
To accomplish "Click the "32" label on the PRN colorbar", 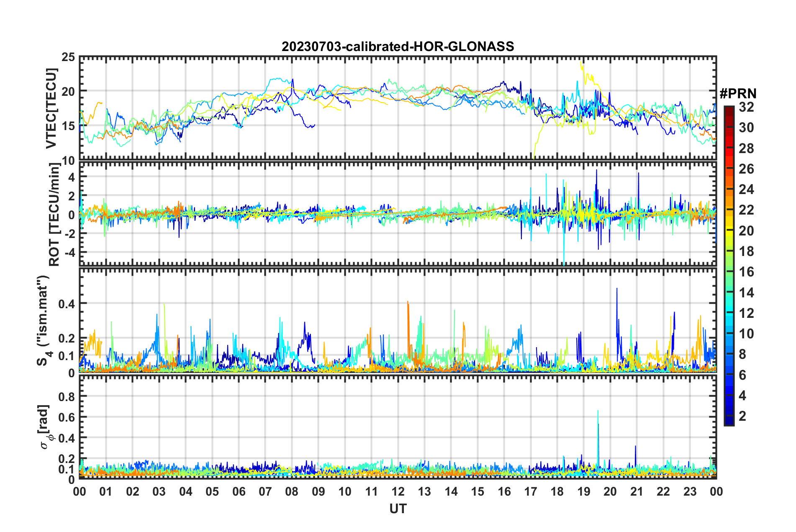I will (746, 107).
